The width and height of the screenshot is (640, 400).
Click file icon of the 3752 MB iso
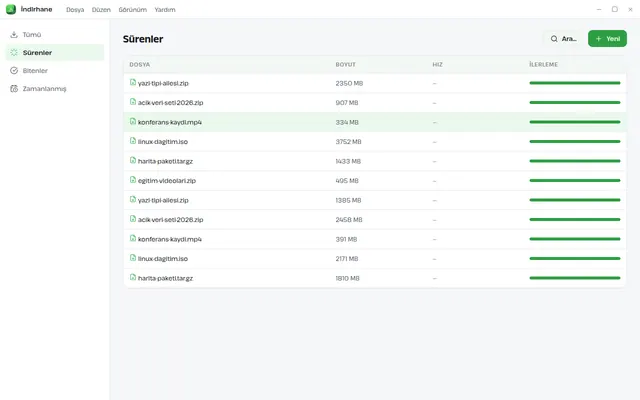133,141
